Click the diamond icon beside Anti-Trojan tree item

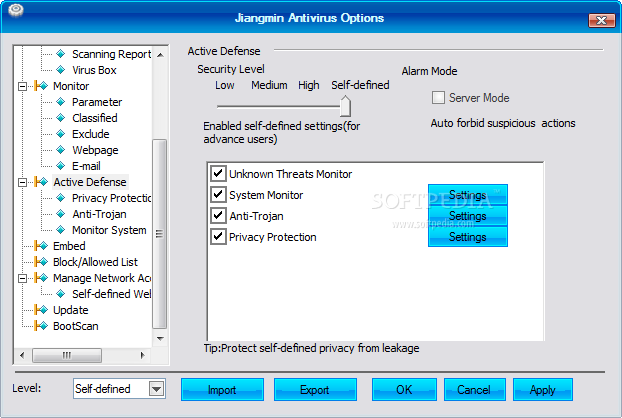61,214
